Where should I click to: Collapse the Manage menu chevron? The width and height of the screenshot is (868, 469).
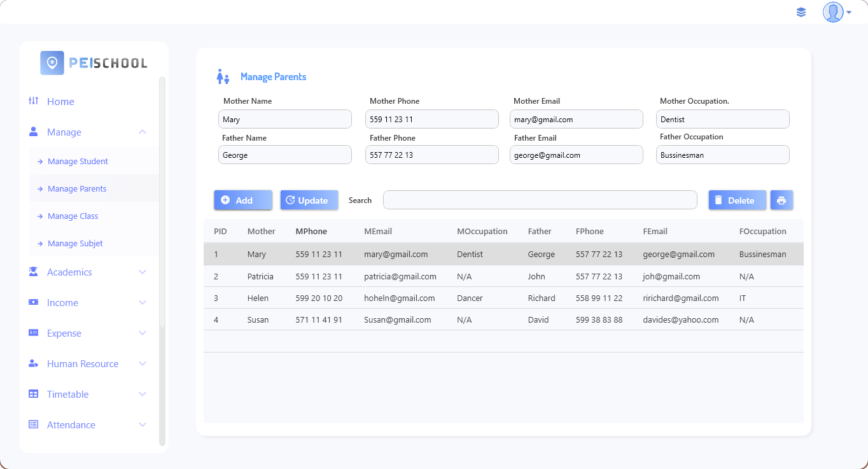point(143,132)
